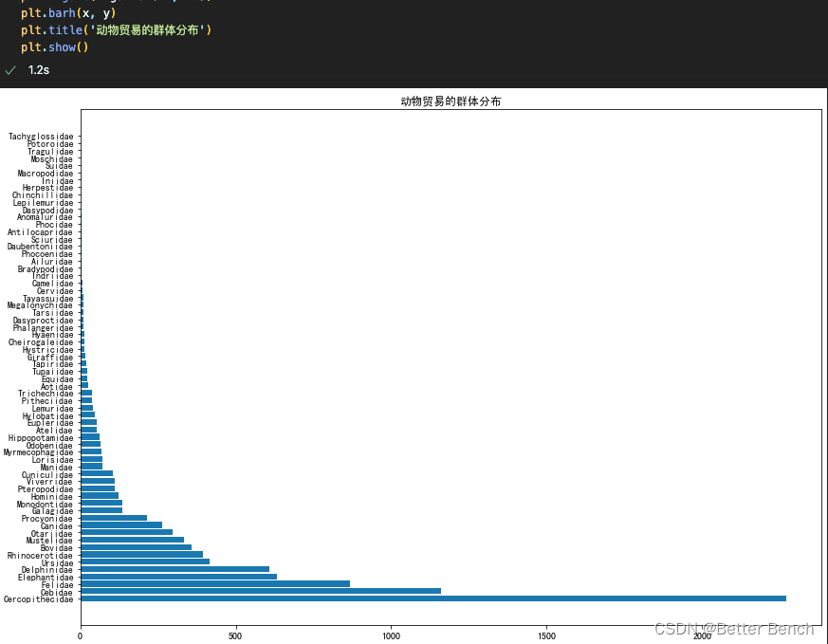Select the Felidae bar in the chart
Screen dimensions: 828x644
pos(215,584)
